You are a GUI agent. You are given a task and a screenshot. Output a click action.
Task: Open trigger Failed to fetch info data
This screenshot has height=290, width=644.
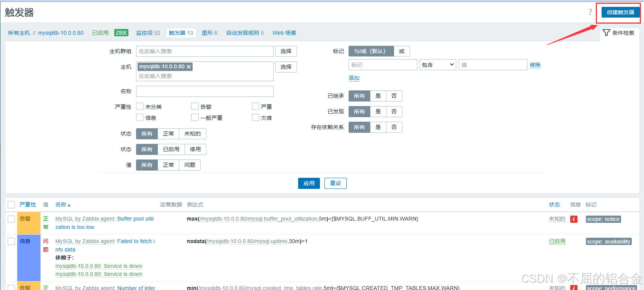click(105, 245)
